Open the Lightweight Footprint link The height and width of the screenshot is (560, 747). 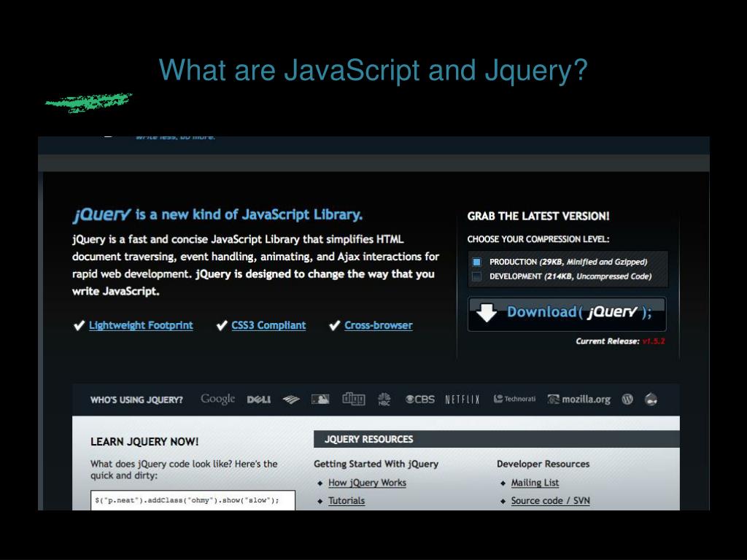(141, 325)
